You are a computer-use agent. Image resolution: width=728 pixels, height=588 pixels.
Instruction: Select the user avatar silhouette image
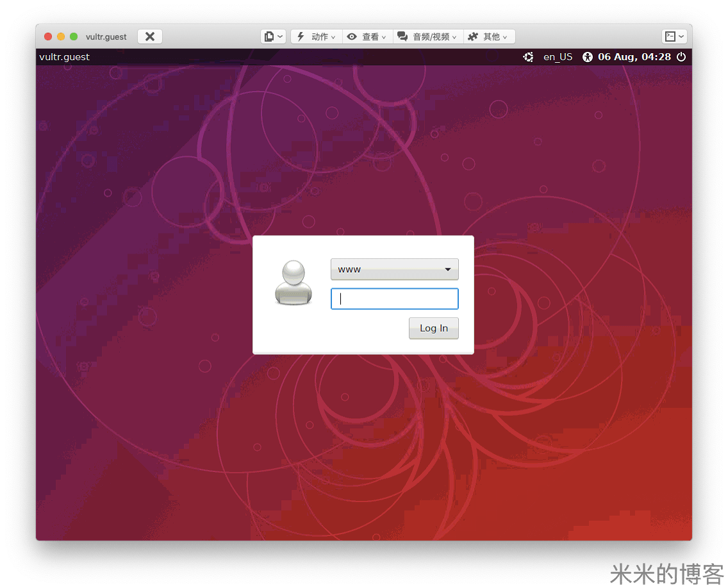click(294, 282)
